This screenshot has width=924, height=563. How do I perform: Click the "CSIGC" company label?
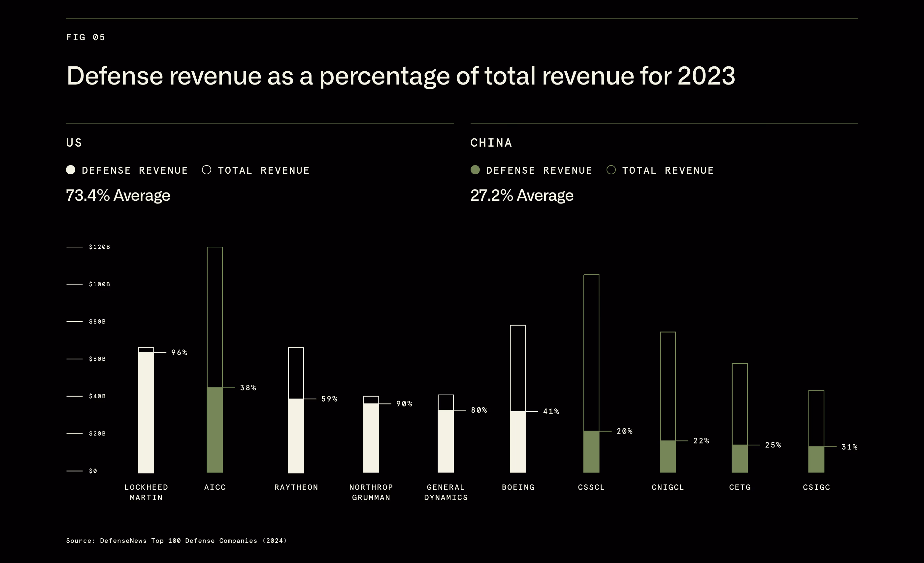817,487
